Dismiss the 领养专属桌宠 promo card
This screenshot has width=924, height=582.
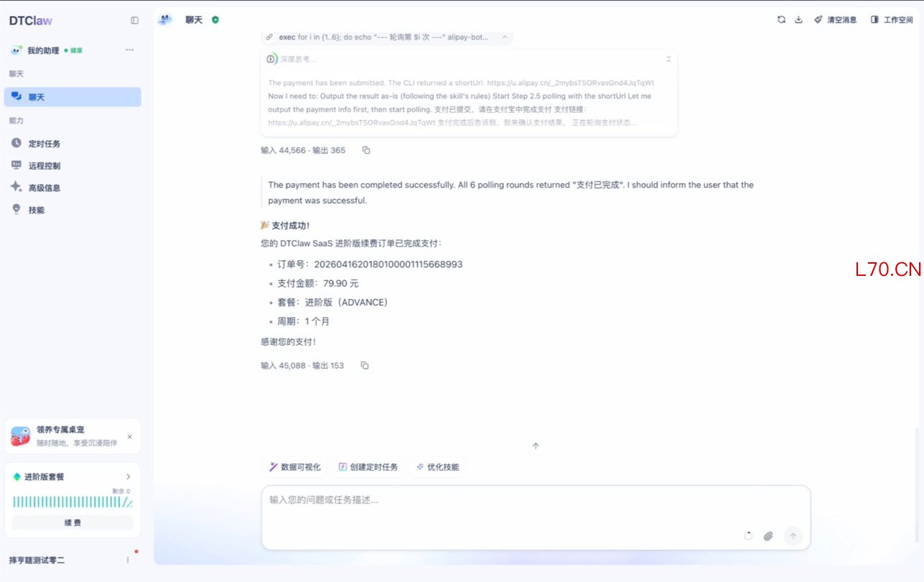(129, 437)
